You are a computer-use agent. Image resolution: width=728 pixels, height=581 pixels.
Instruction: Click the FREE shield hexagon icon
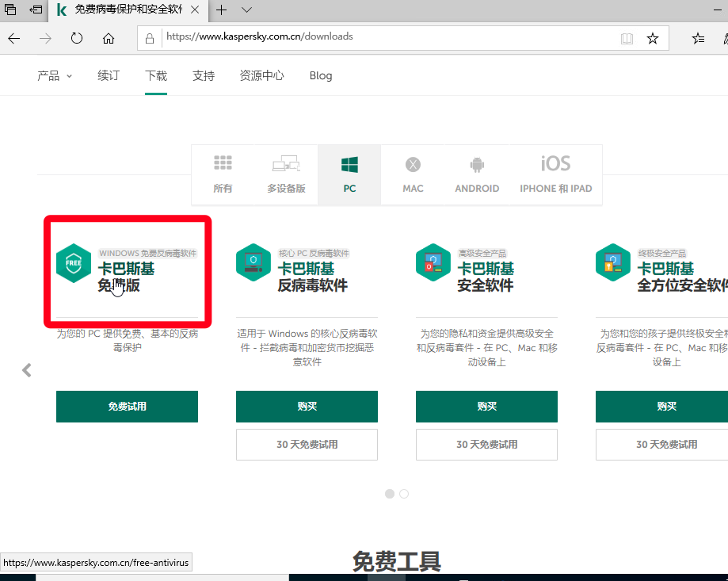[x=74, y=263]
